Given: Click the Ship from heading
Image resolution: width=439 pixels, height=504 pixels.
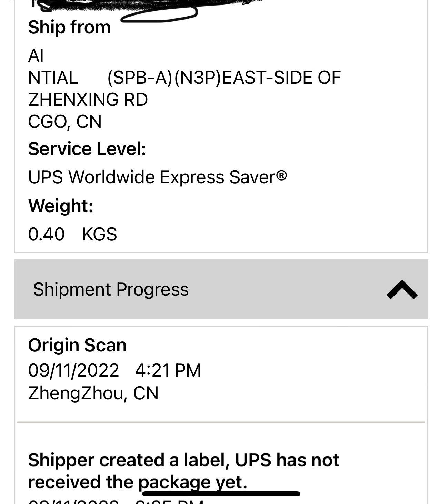Looking at the screenshot, I should [x=69, y=27].
